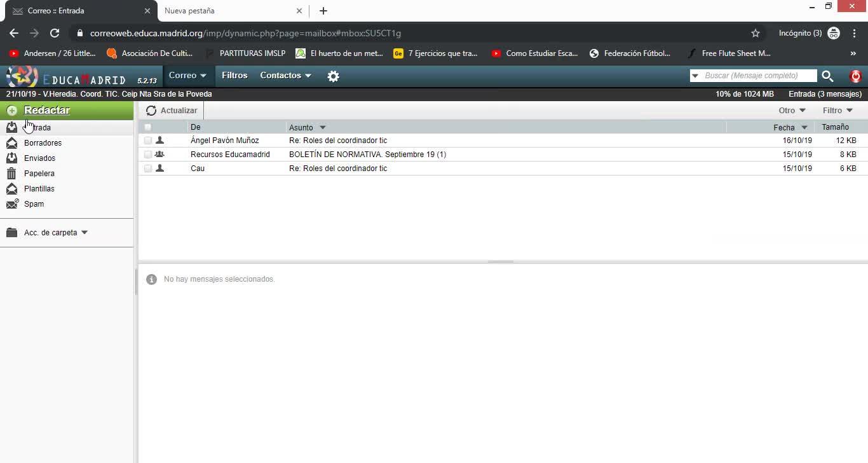
Task: Click the Enviados folder icon
Action: tap(11, 158)
